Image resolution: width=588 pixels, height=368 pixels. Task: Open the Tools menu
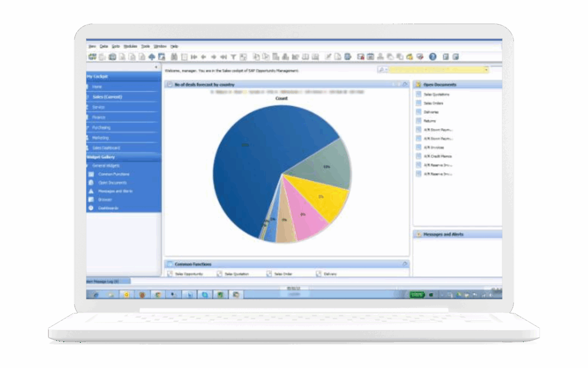145,46
